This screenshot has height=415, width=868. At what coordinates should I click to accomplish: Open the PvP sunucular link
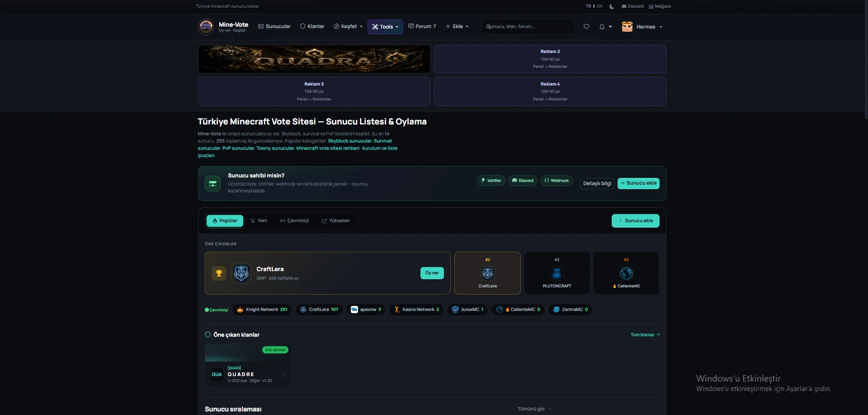238,148
